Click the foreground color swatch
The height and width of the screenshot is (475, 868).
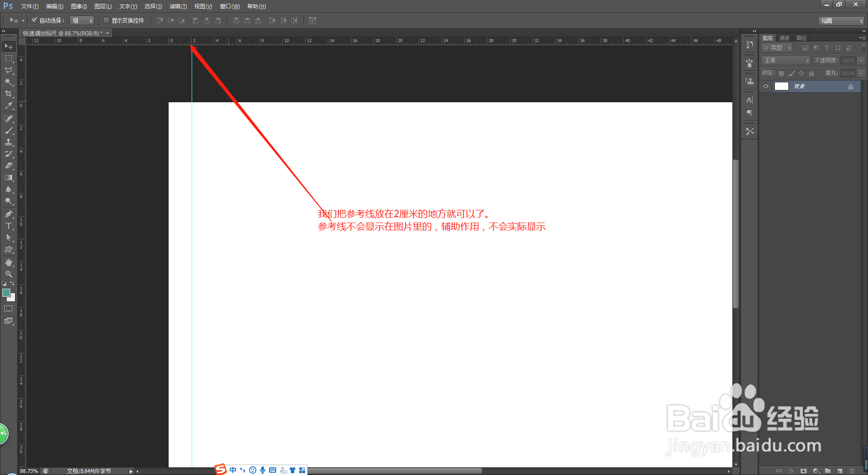coord(6,293)
